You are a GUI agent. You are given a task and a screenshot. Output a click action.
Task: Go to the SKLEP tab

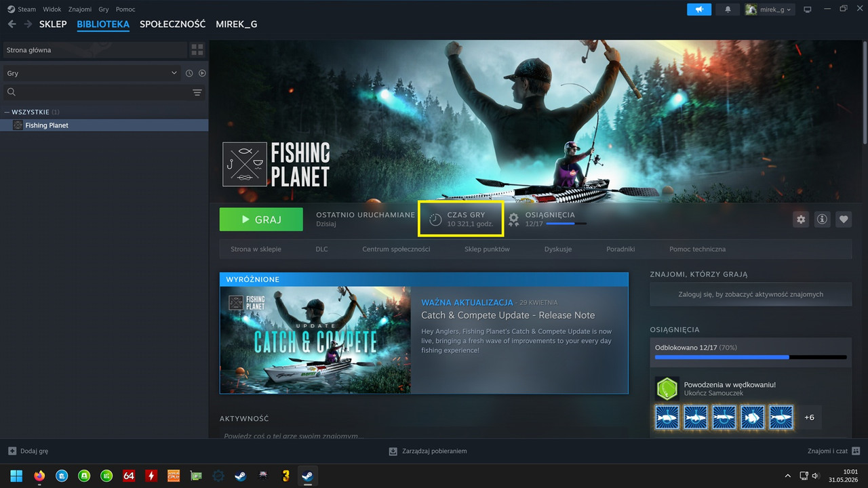[53, 24]
